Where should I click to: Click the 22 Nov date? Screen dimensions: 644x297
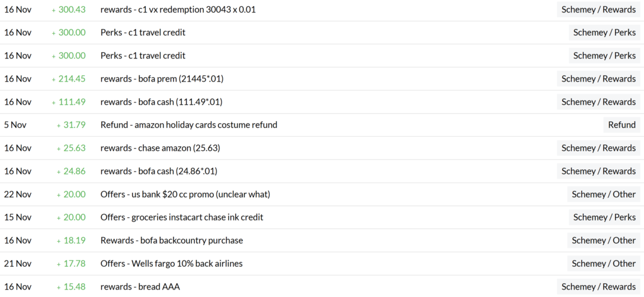click(18, 194)
